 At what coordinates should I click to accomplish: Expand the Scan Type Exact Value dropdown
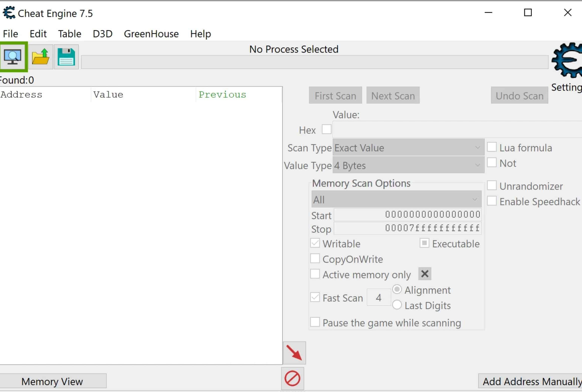(408, 148)
